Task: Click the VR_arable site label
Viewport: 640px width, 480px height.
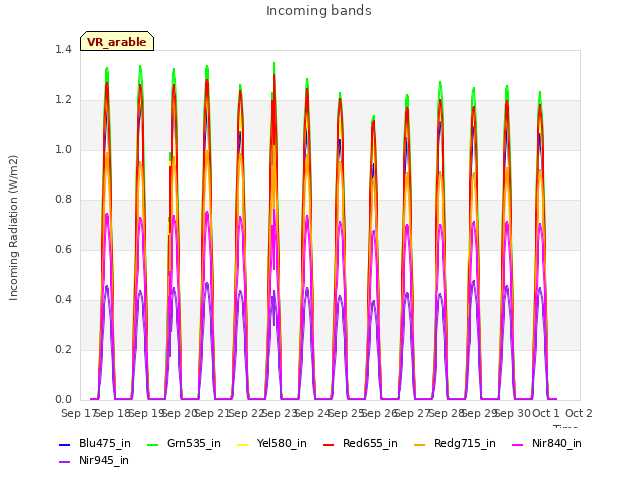Action: pos(117,41)
